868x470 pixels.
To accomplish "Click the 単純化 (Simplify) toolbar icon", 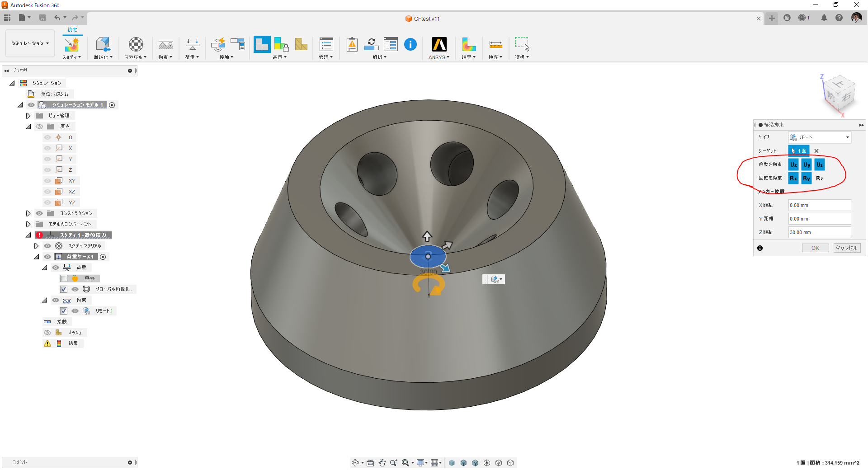I will [x=103, y=45].
